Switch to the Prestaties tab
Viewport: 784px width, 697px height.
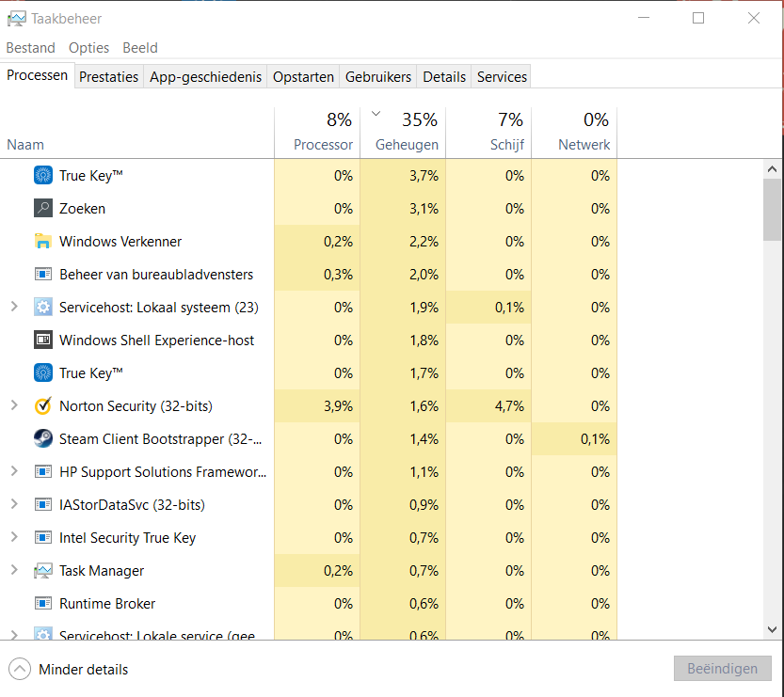tap(108, 77)
